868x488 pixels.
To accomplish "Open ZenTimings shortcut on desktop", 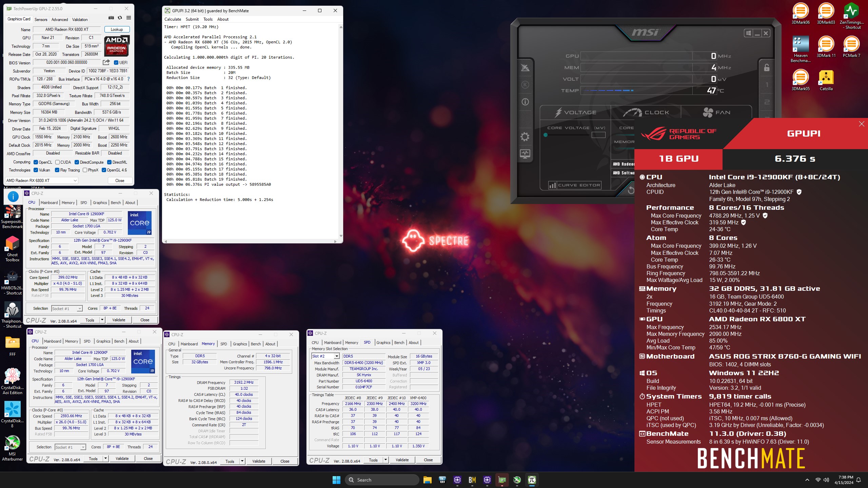I will coord(851,16).
